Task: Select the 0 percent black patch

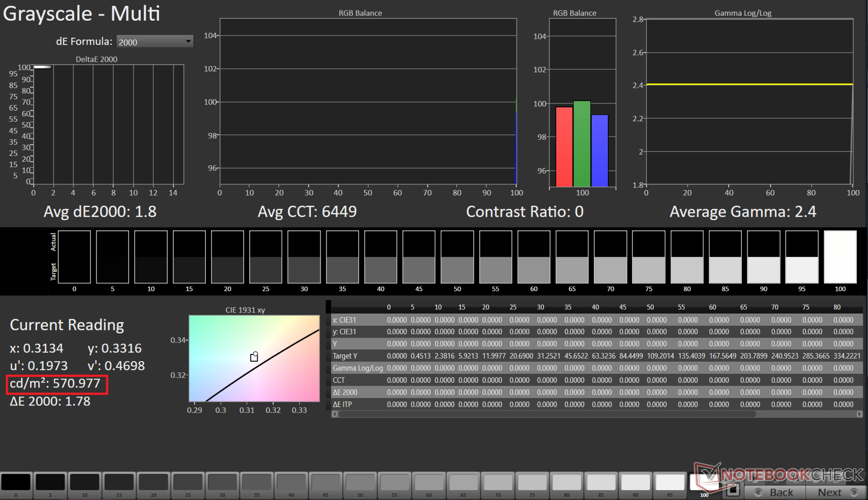Action: pyautogui.click(x=16, y=482)
